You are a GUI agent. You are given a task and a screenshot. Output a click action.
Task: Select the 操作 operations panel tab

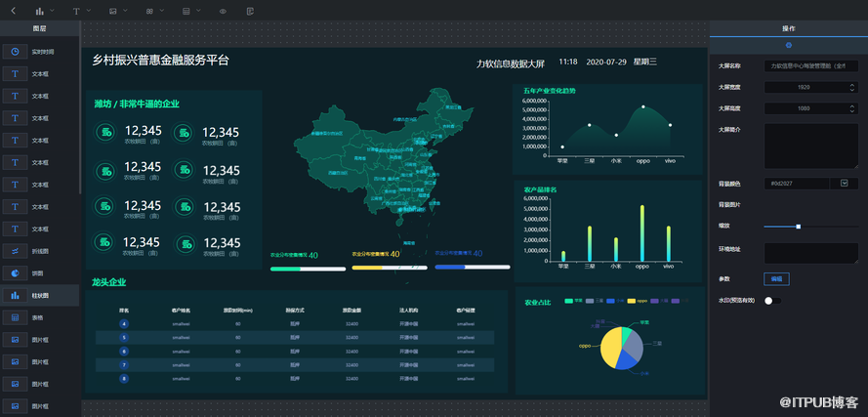[x=788, y=29]
